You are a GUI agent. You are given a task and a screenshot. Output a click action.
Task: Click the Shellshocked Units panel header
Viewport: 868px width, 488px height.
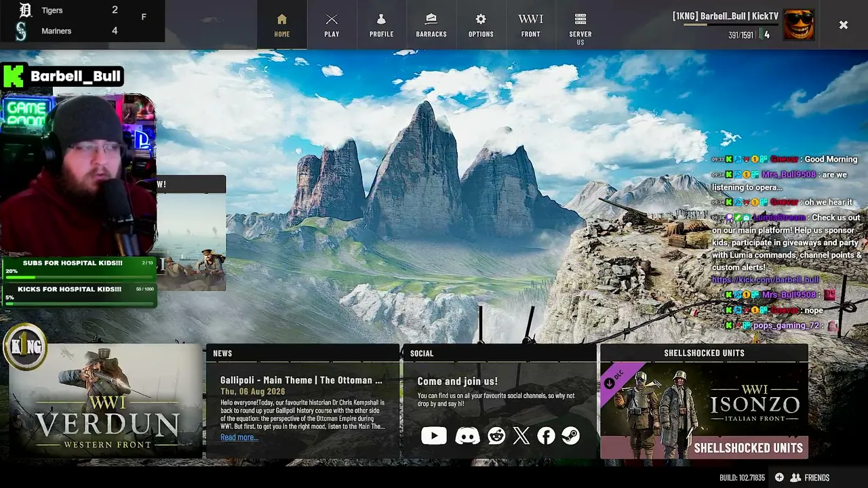(x=704, y=353)
